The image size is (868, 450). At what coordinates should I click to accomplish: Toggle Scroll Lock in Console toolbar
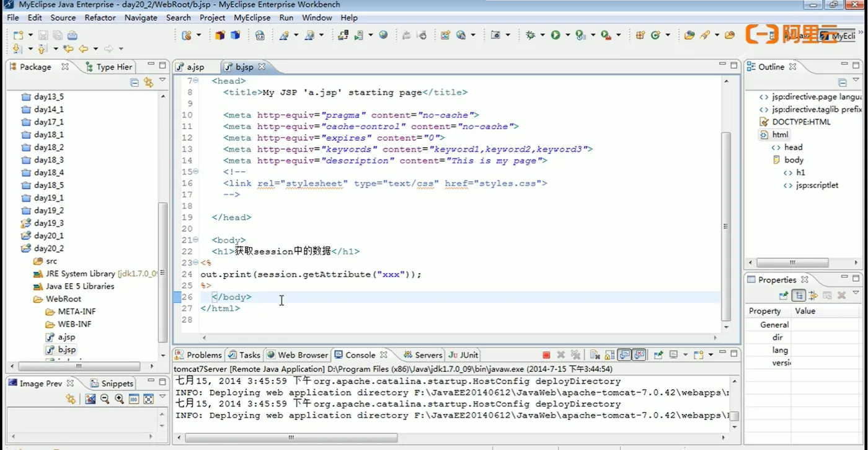609,355
